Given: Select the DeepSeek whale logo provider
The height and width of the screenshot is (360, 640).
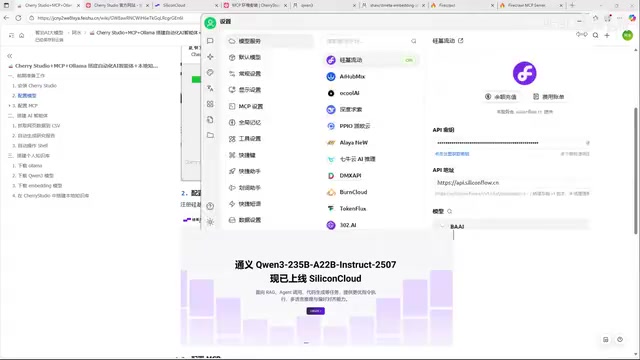Looking at the screenshot, I should coord(371,109).
